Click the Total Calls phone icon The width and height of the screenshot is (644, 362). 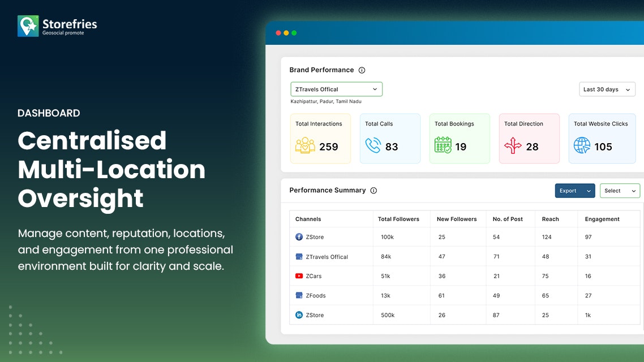click(x=373, y=145)
